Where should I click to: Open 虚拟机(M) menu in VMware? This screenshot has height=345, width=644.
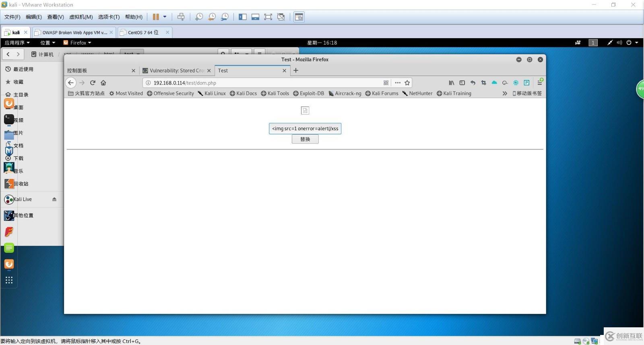click(81, 17)
